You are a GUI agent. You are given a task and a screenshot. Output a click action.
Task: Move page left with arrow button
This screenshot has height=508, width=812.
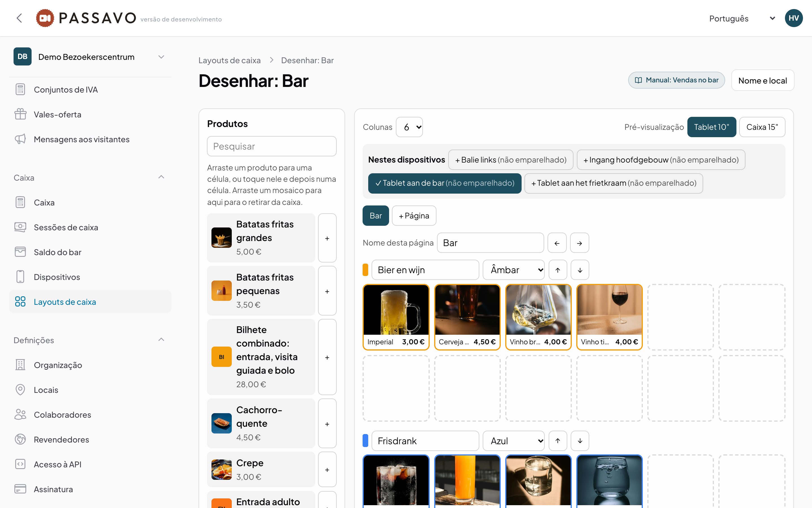tap(557, 243)
